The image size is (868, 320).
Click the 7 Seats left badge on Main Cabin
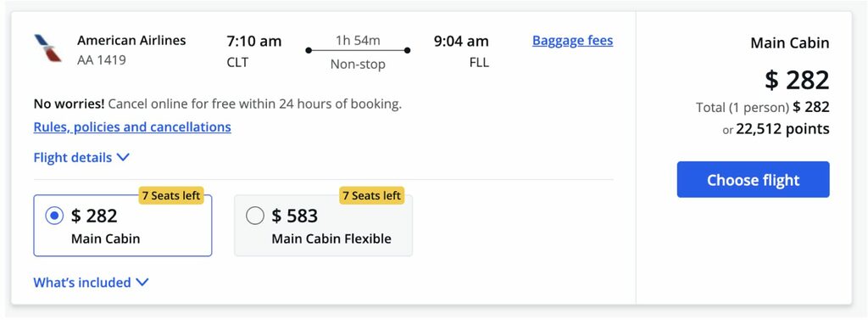171,196
